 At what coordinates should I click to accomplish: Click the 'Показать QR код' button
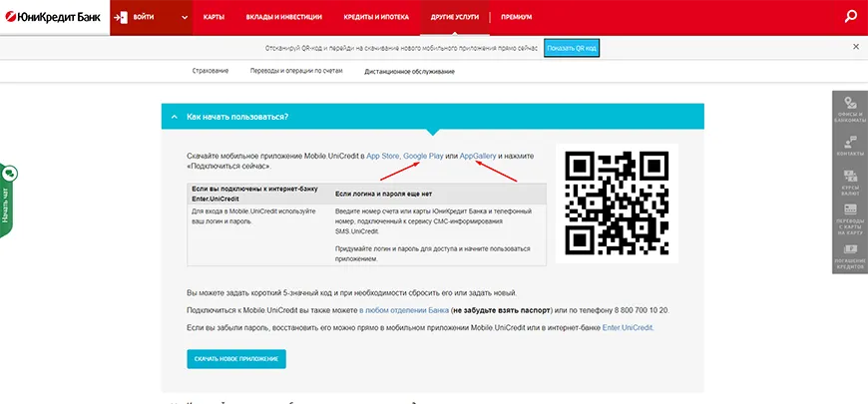tap(571, 47)
